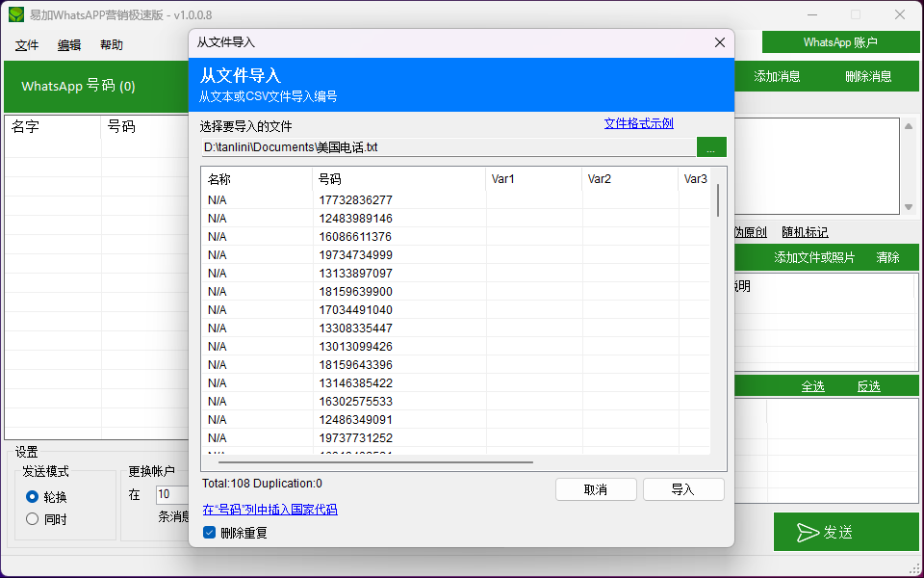Click 添加消息 in the main window
Image resolution: width=924 pixels, height=578 pixels.
point(777,76)
